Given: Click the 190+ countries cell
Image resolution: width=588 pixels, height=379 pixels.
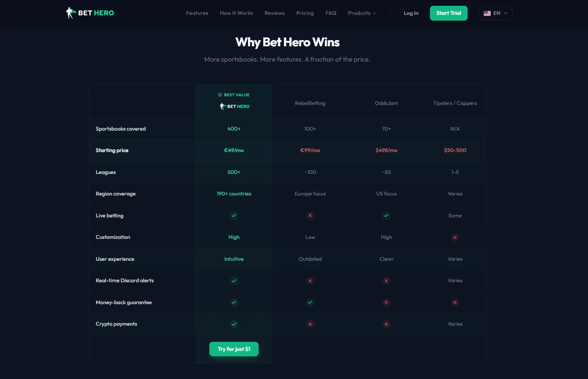Looking at the screenshot, I should coord(234,194).
